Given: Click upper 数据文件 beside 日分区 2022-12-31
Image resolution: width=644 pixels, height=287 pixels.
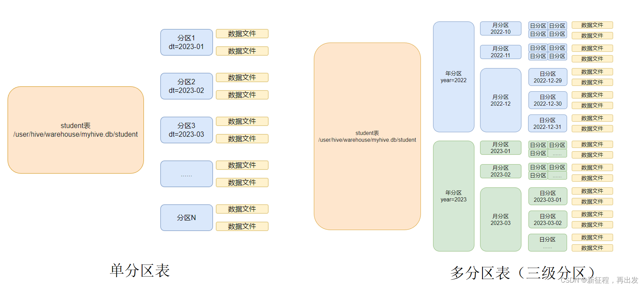Looking at the screenshot, I should 592,118.
